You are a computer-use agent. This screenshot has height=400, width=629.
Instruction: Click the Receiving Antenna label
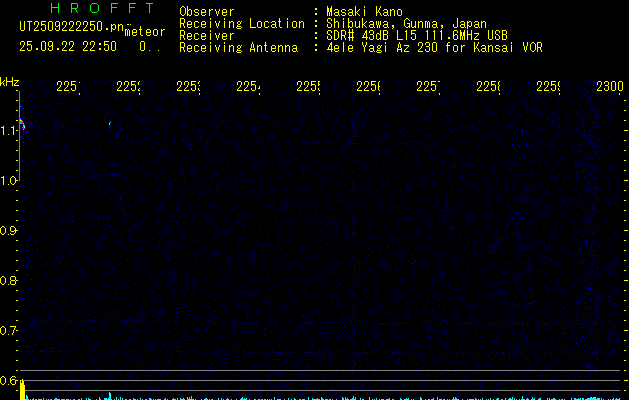coord(238,48)
